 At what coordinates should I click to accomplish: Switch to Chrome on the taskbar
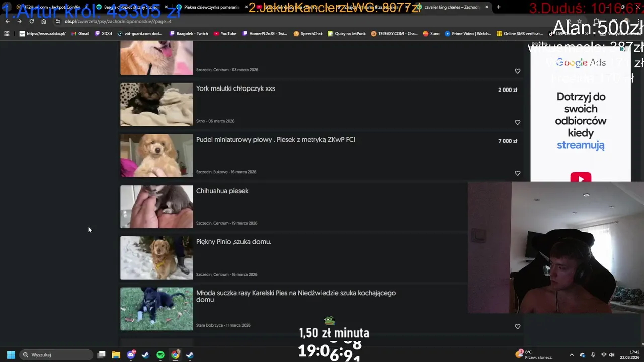pyautogui.click(x=175, y=355)
